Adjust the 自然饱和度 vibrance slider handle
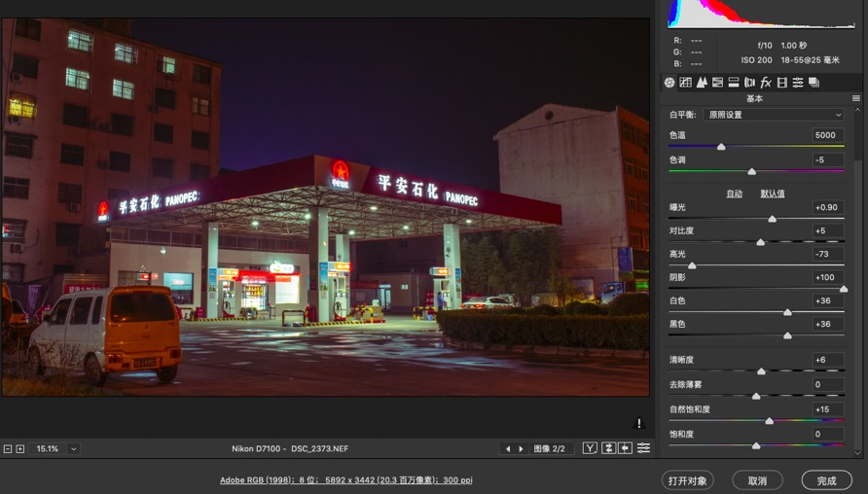Screen dimensions: 868x494 770,421
